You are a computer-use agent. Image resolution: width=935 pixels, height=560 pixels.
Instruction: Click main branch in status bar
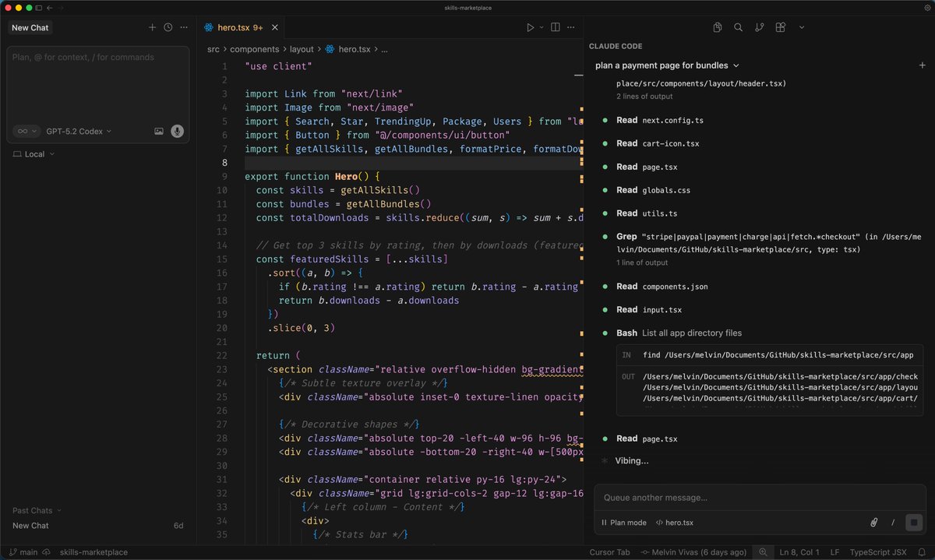click(23, 552)
